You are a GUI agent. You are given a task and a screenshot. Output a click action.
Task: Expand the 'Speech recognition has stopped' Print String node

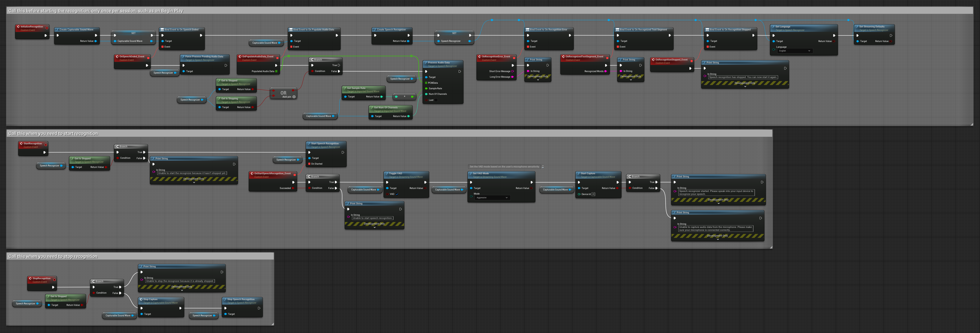(x=745, y=86)
